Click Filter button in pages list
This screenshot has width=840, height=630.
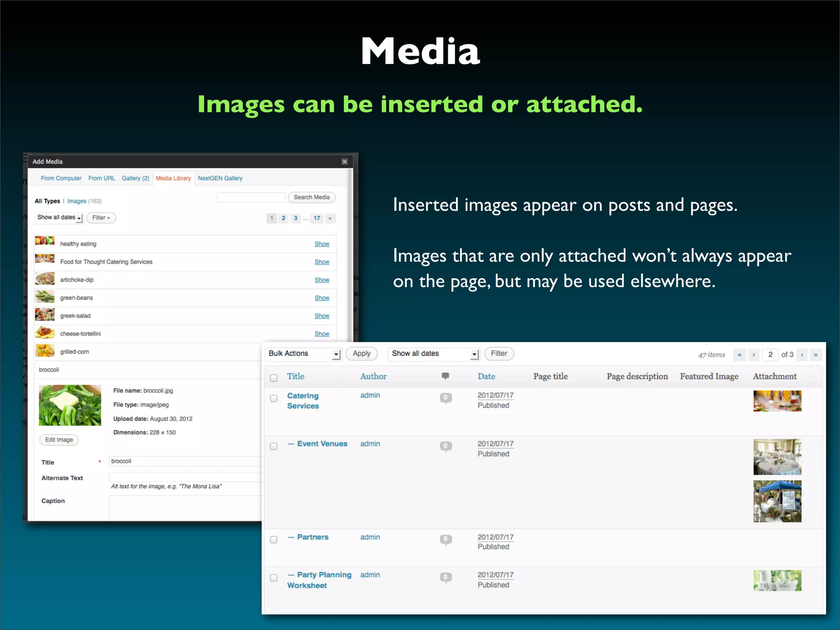pos(499,354)
